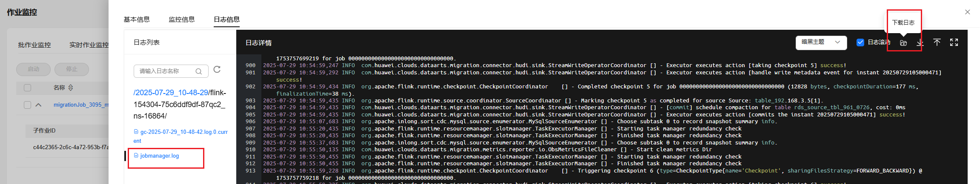Screen dimensions: 980x184
Task: Close the job details drawer
Action: tap(968, 12)
